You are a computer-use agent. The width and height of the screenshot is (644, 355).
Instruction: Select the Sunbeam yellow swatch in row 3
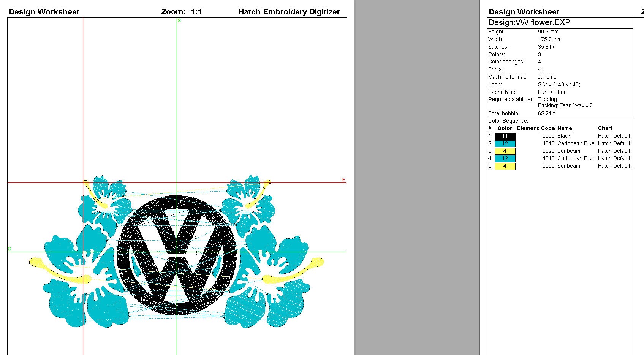pyautogui.click(x=505, y=151)
